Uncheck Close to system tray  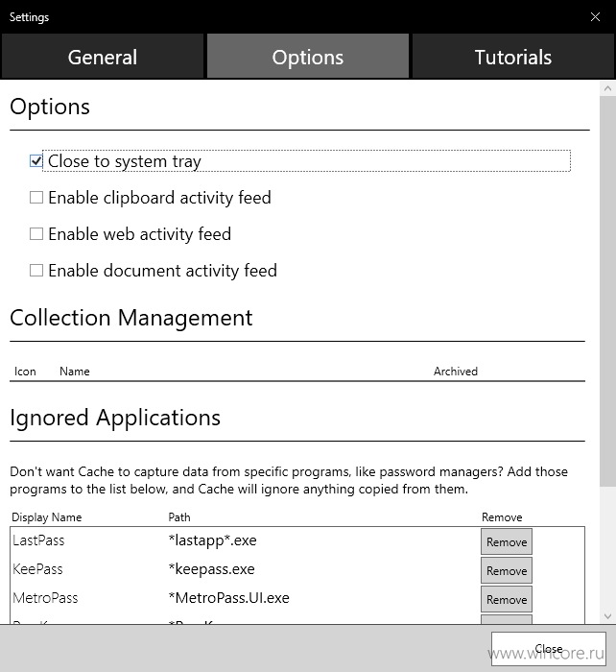click(36, 161)
